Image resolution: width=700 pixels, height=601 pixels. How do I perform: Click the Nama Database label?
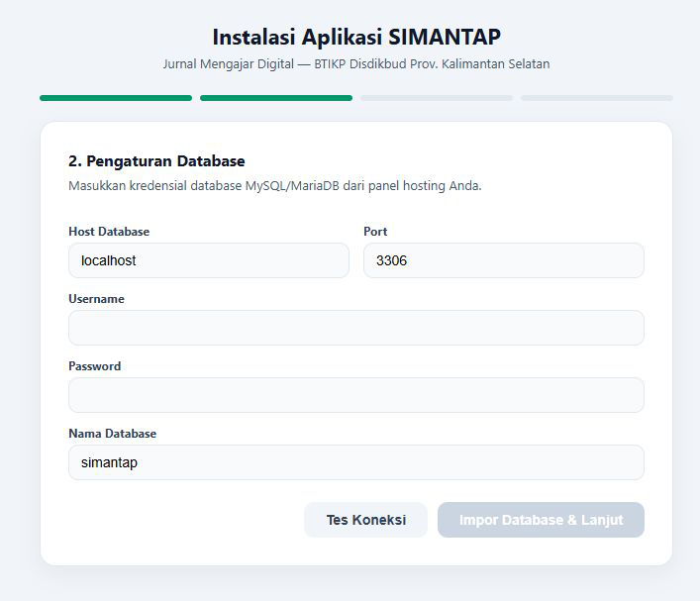[113, 434]
